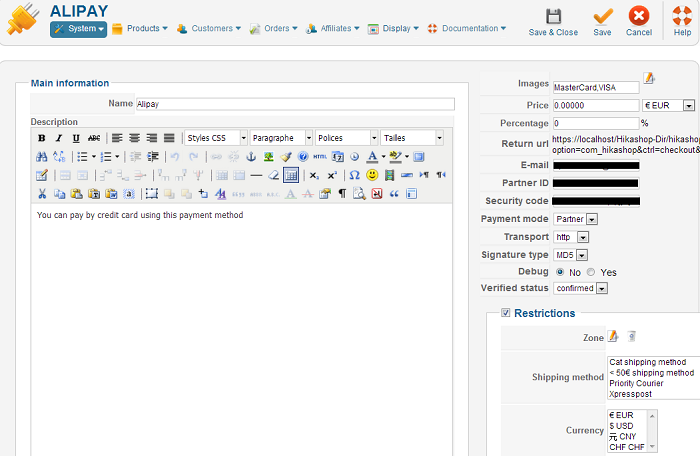700x456 pixels.
Task: Click inside the description text area
Action: point(242,330)
